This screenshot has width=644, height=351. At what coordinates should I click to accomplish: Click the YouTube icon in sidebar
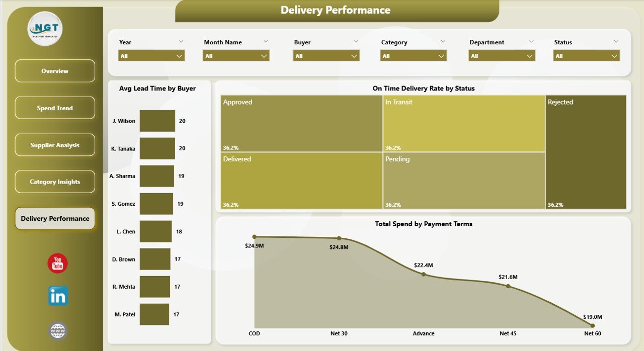(57, 264)
